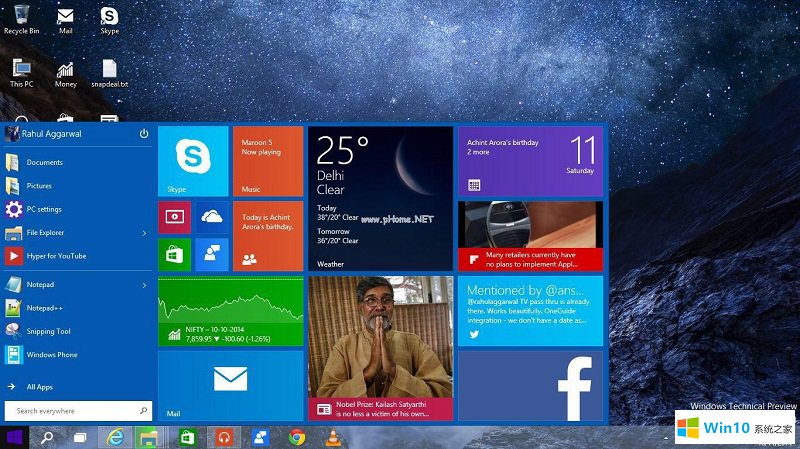
Task: Open the Facebook tile
Action: coord(530,386)
